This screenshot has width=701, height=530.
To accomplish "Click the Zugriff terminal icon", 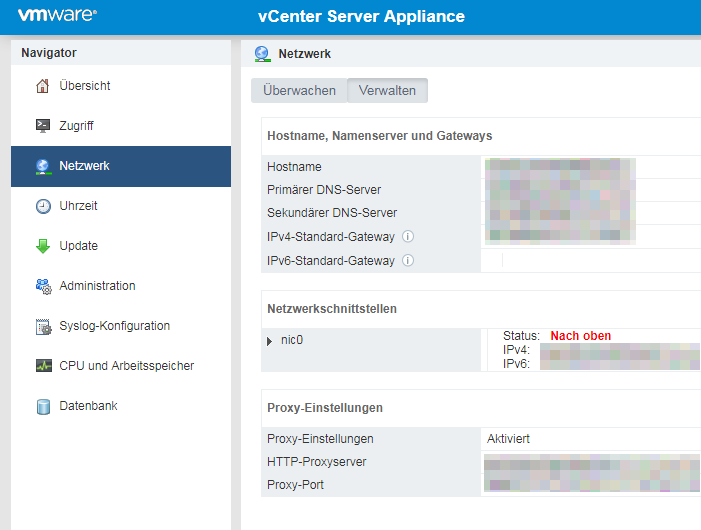I will pos(43,126).
